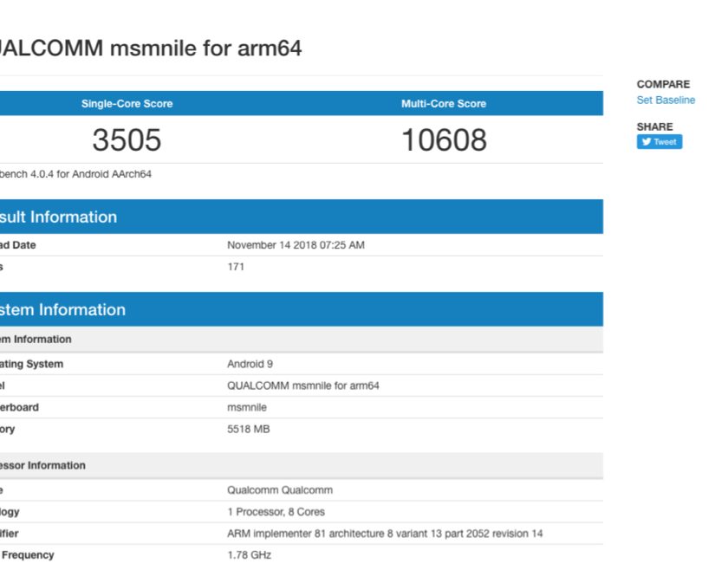
Task: Click the large page title heading
Action: click(149, 49)
